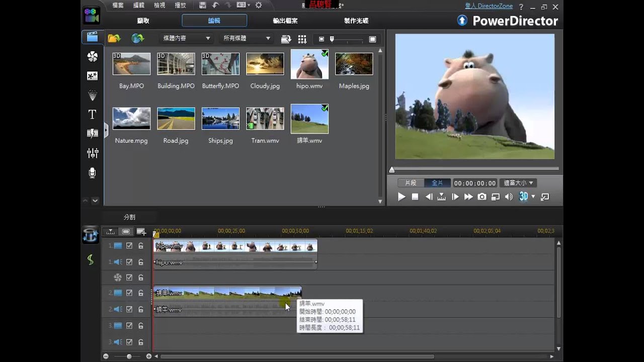The height and width of the screenshot is (362, 644).
Task: Open the PiP Objects room icon
Action: pyautogui.click(x=92, y=76)
